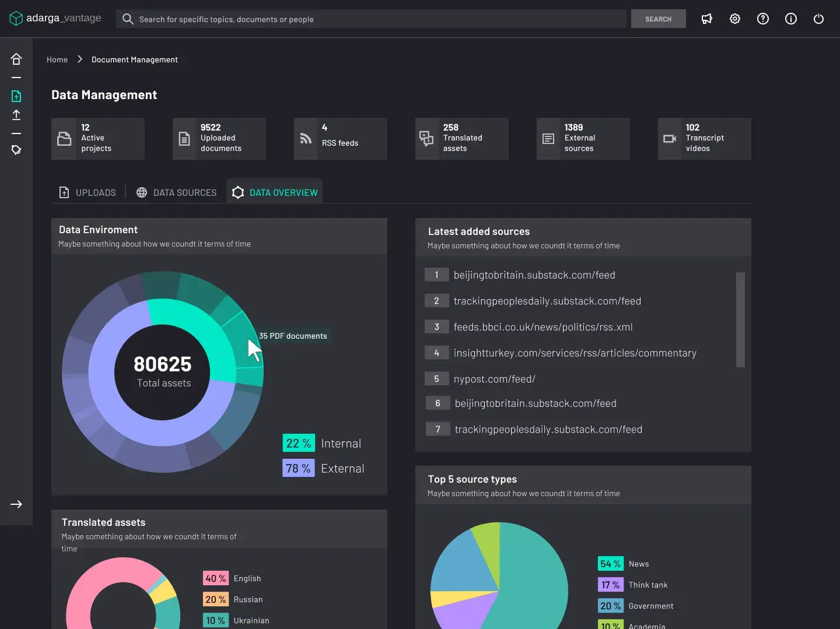
Task: Expand the sidebar with the arrow
Action: (x=16, y=504)
